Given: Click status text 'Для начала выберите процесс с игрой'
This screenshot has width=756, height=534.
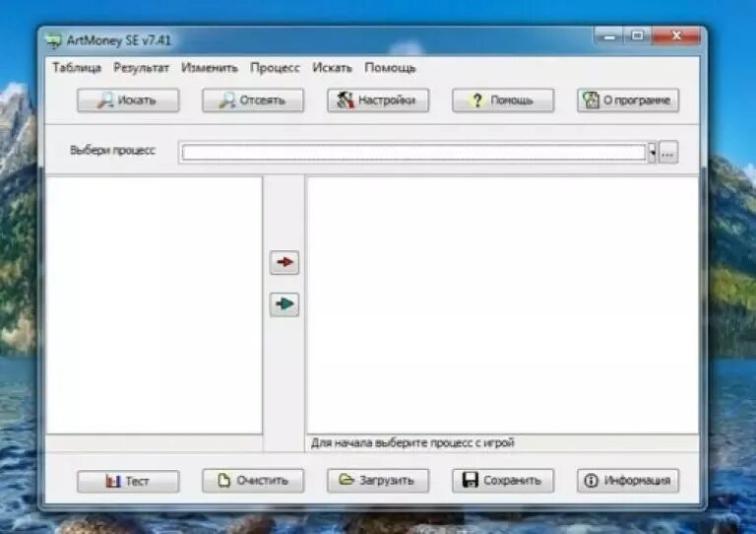Looking at the screenshot, I should 412,442.
